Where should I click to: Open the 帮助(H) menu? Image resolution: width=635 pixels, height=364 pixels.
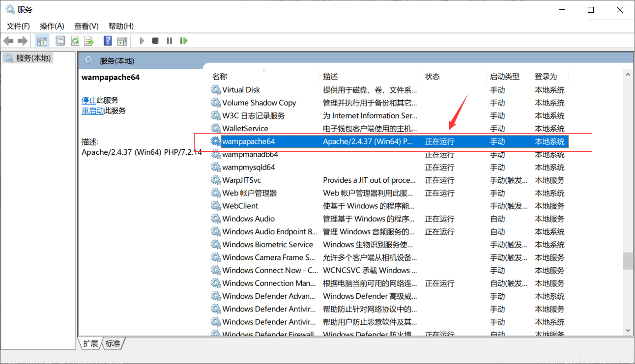(x=121, y=26)
